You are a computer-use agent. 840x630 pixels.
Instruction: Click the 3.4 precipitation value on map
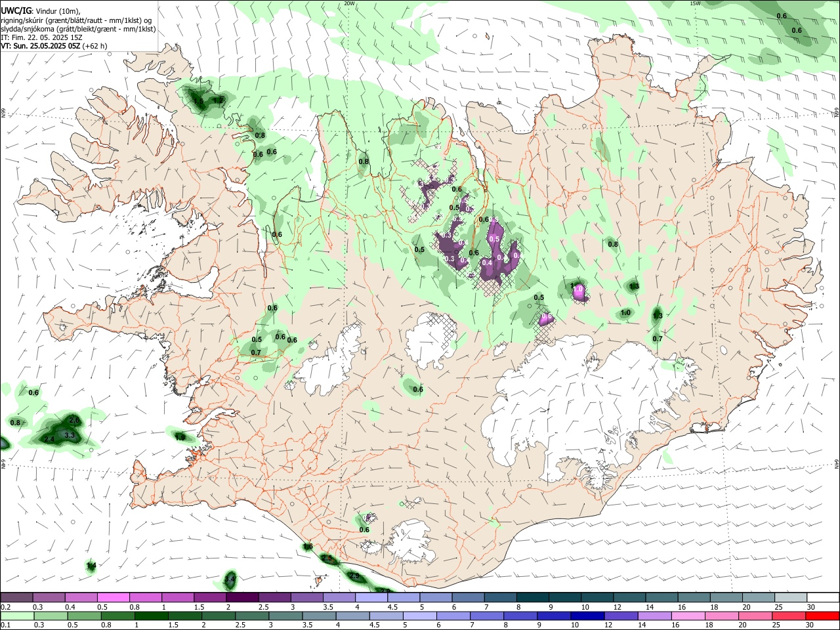[230, 579]
